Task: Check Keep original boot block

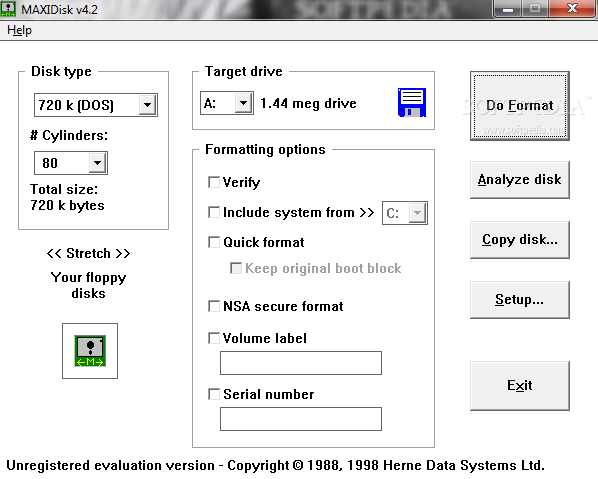Action: click(x=236, y=268)
